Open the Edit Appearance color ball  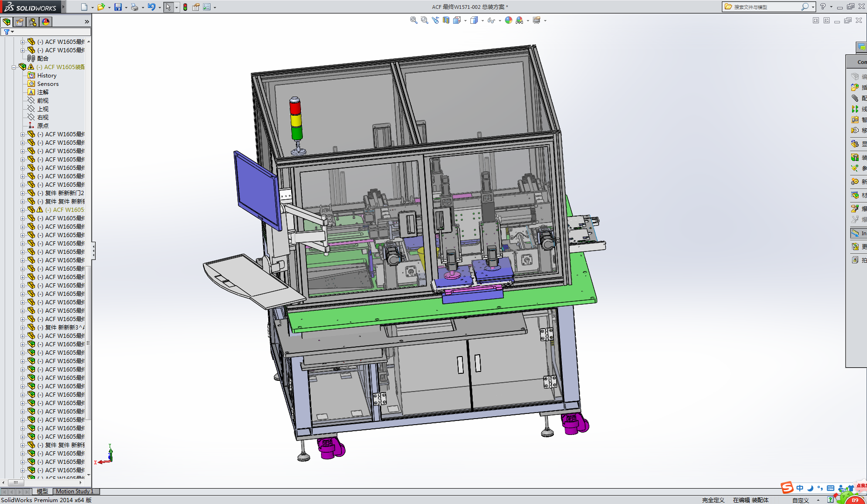[509, 20]
